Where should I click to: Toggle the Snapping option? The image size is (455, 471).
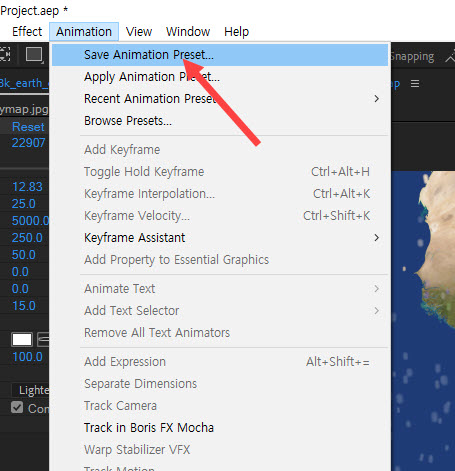413,57
